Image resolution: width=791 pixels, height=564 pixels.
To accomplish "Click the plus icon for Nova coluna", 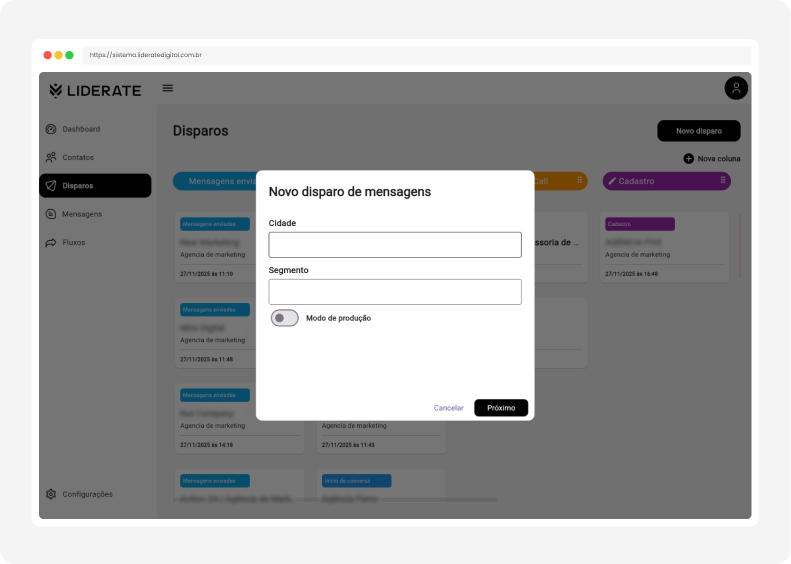I will click(688, 158).
